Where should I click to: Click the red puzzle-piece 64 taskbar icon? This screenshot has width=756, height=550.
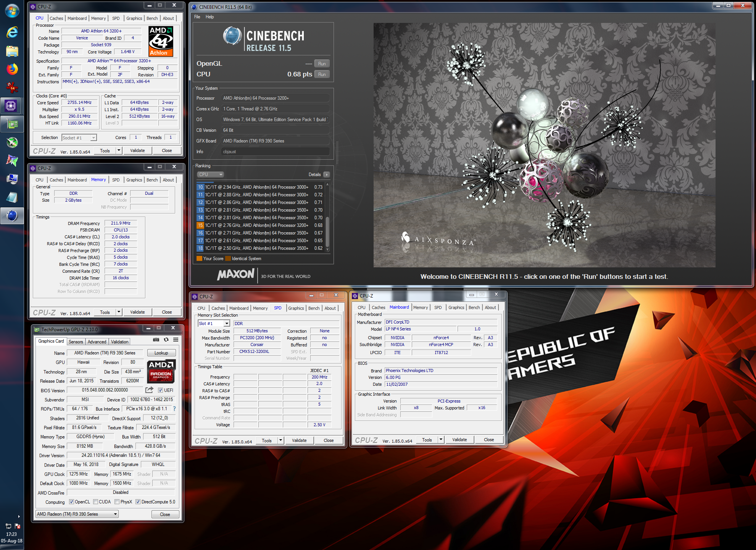point(12,87)
